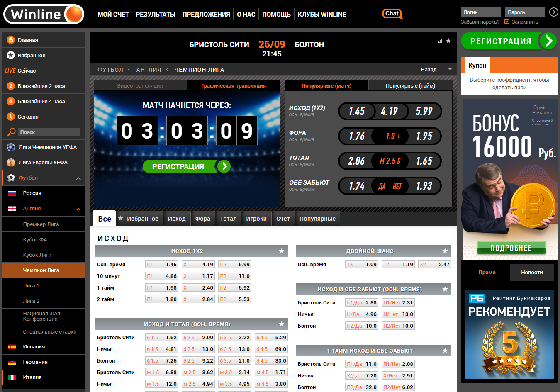Click the Spain flag icon

[x=12, y=347]
